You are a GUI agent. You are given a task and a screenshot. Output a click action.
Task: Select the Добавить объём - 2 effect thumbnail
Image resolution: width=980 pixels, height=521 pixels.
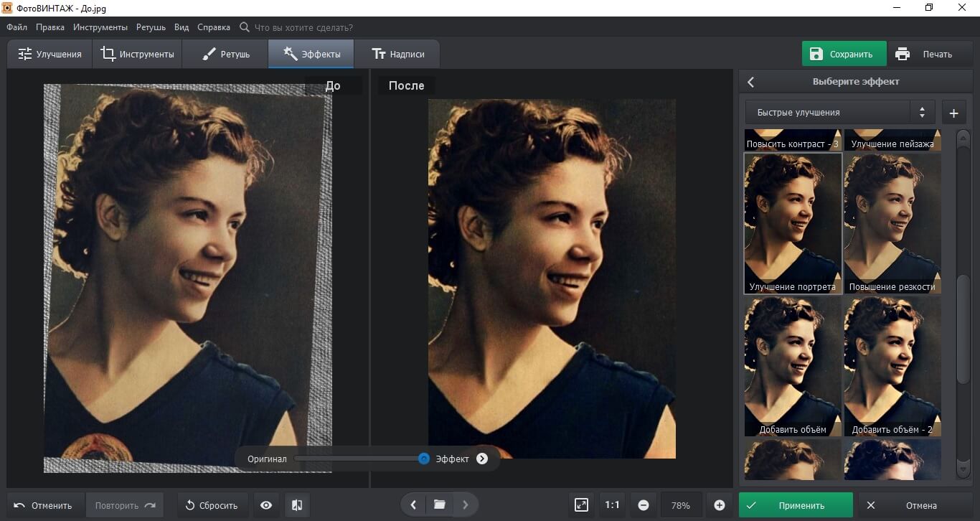[x=892, y=366]
